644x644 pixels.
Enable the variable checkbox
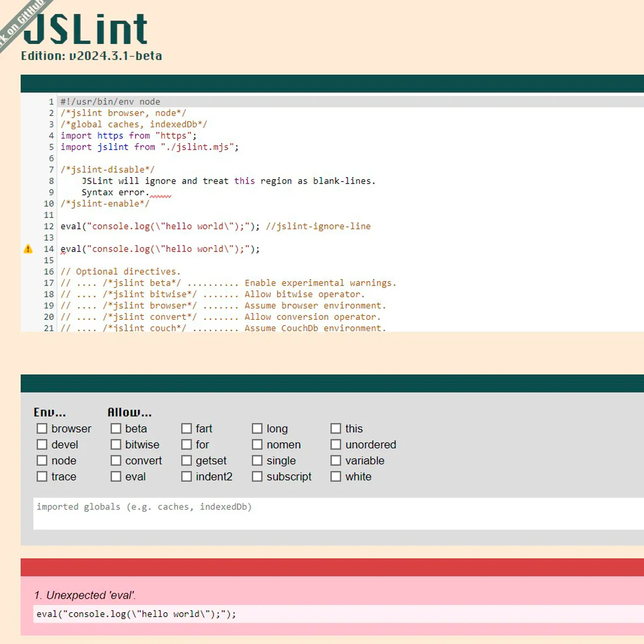pyautogui.click(x=336, y=460)
